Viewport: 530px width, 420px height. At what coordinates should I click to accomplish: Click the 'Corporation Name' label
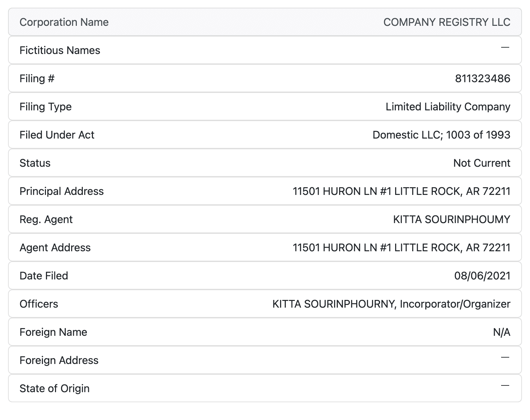click(64, 22)
